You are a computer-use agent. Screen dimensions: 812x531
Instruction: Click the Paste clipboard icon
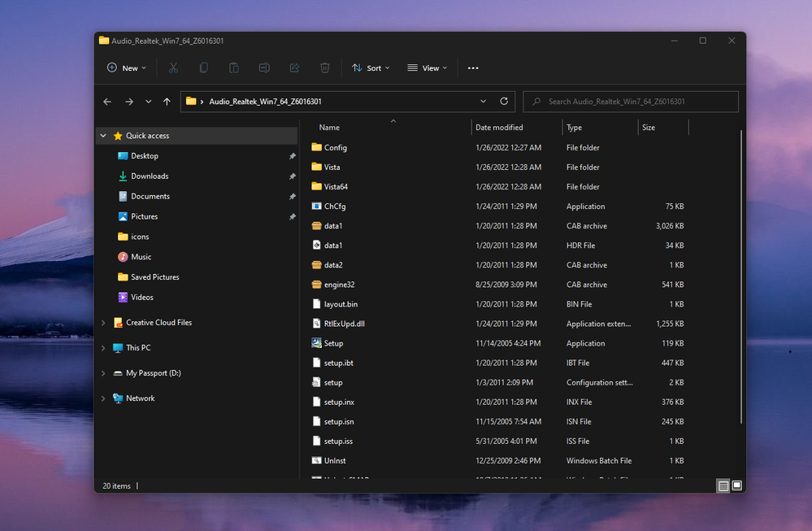234,67
